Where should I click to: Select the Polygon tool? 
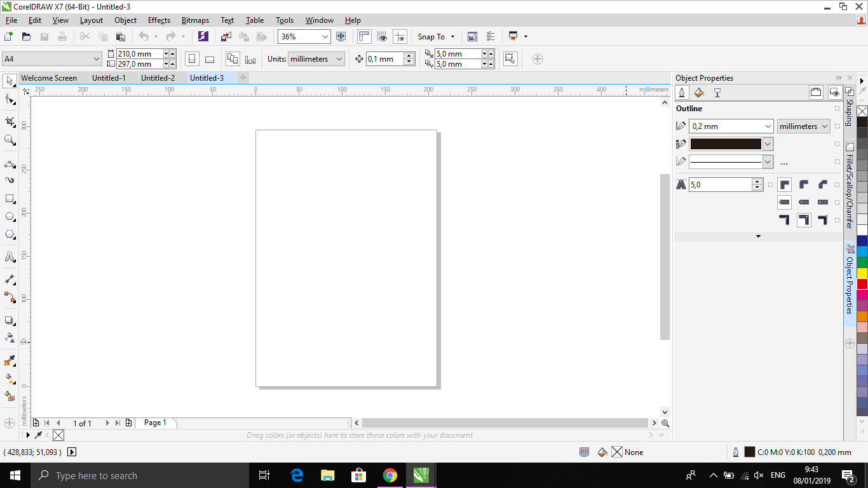(10, 234)
